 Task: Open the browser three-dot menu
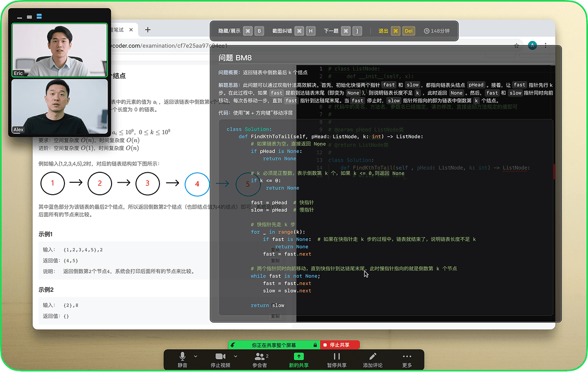point(545,45)
